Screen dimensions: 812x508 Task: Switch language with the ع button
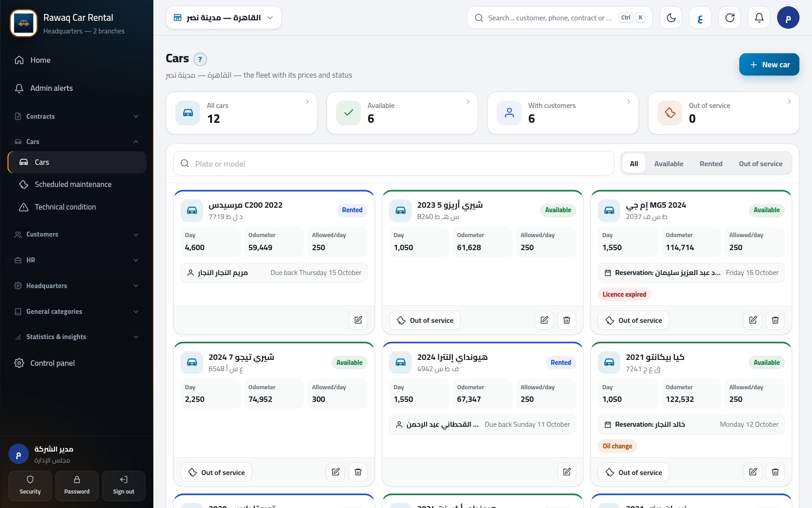[x=701, y=18]
